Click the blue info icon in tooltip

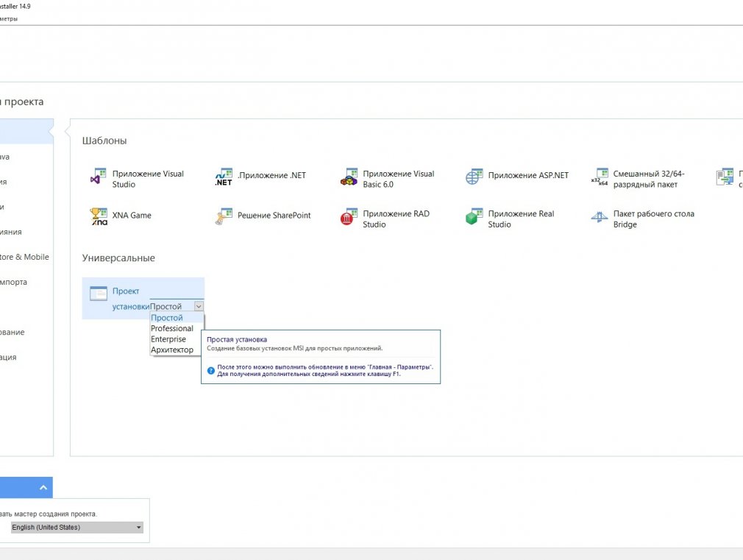coord(211,371)
